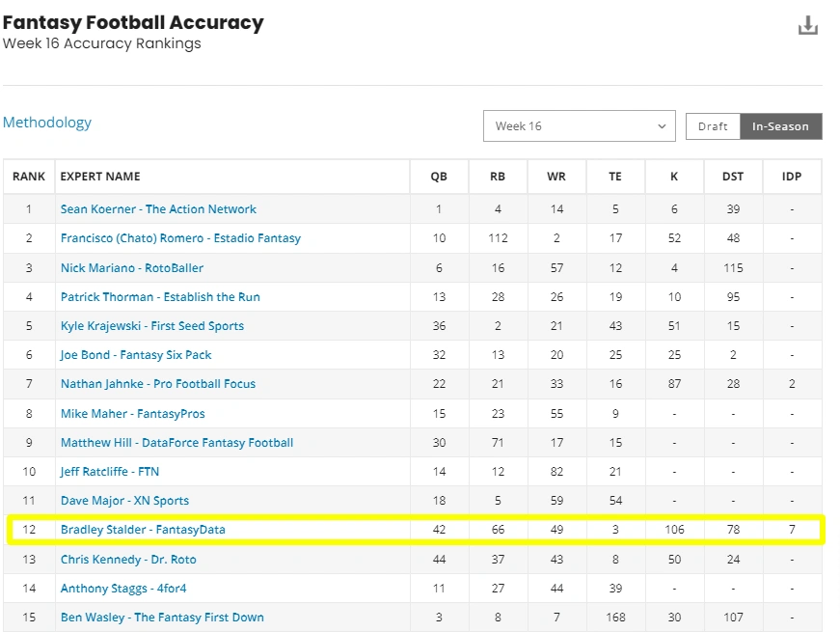Open Ben Wasley - The Fantasy First Down
Screen dimensions: 840x632
(x=162, y=618)
